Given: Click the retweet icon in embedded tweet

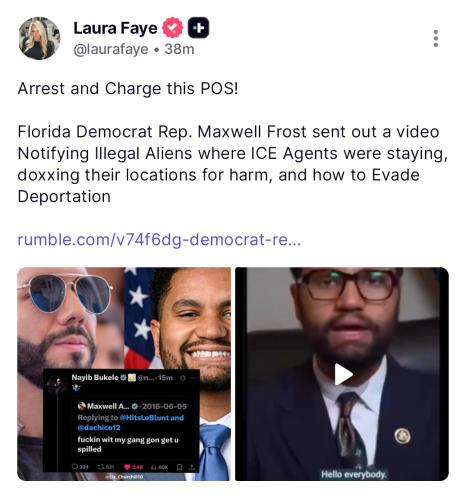Looking at the screenshot, I should point(100,467).
